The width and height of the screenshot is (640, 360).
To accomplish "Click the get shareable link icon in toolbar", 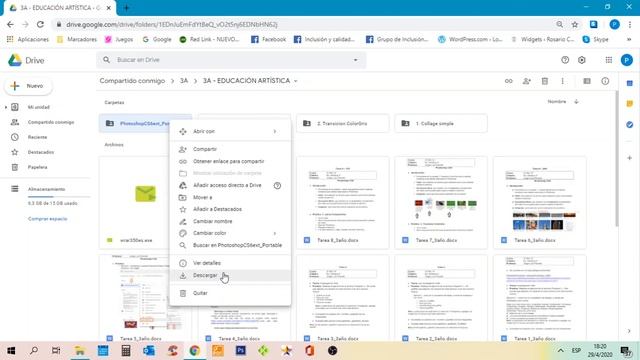I will [x=509, y=81].
